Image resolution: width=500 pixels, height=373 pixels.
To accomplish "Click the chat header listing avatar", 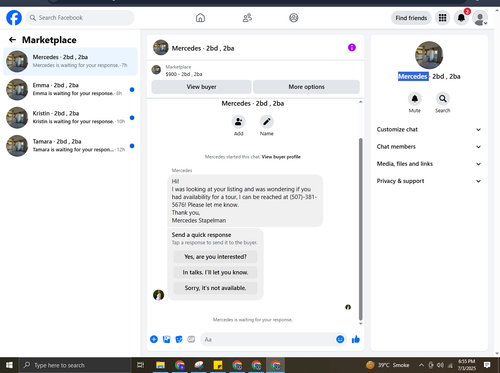I will click(161, 48).
